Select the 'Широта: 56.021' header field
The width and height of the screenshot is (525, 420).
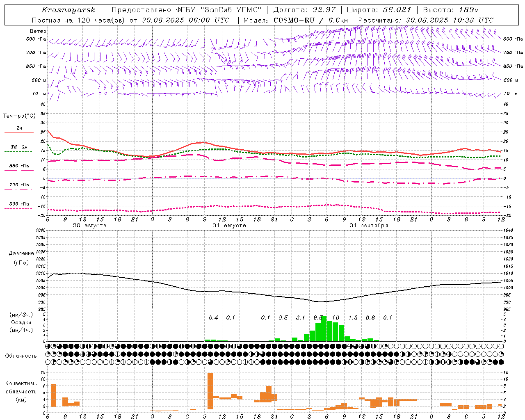pyautogui.click(x=379, y=10)
